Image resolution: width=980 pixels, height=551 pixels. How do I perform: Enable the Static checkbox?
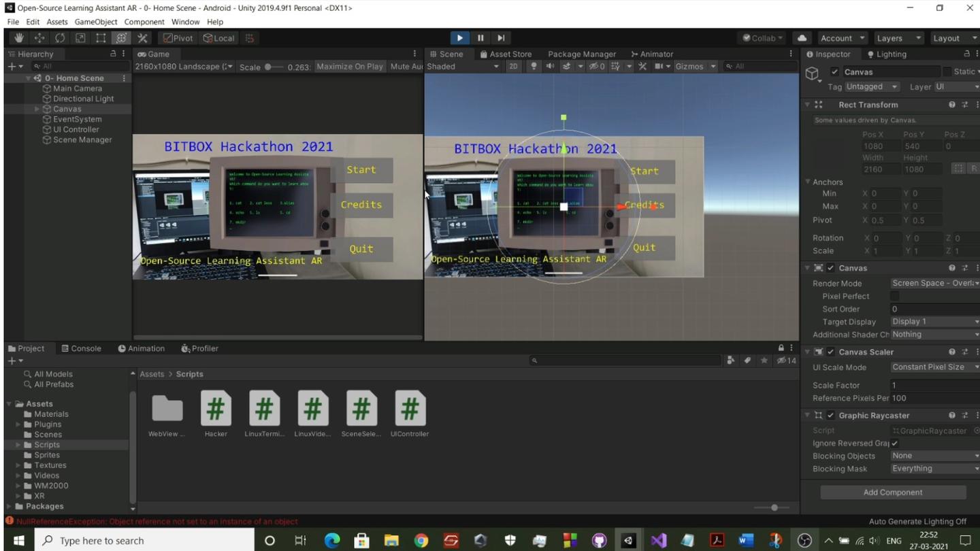coord(947,71)
